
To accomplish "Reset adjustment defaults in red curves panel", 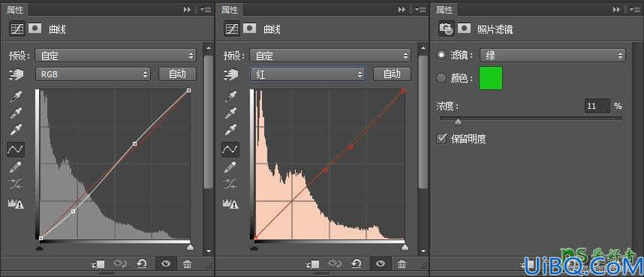I will click(357, 263).
